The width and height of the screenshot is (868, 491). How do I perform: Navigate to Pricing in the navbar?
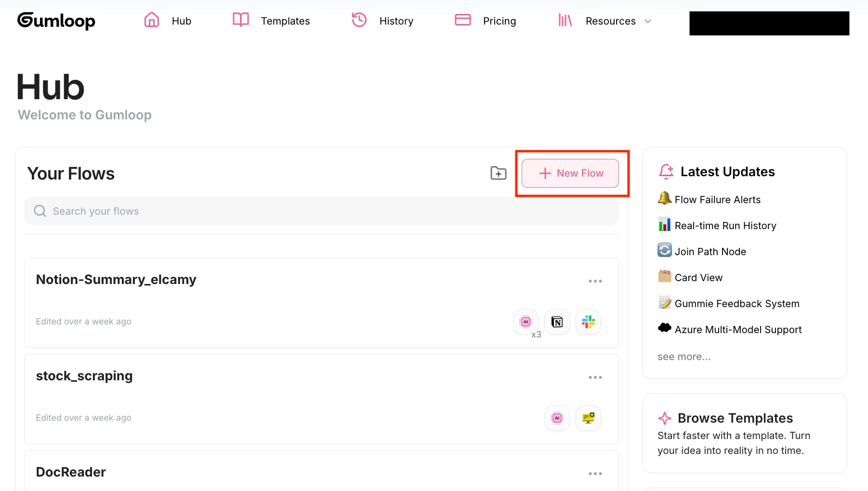499,21
